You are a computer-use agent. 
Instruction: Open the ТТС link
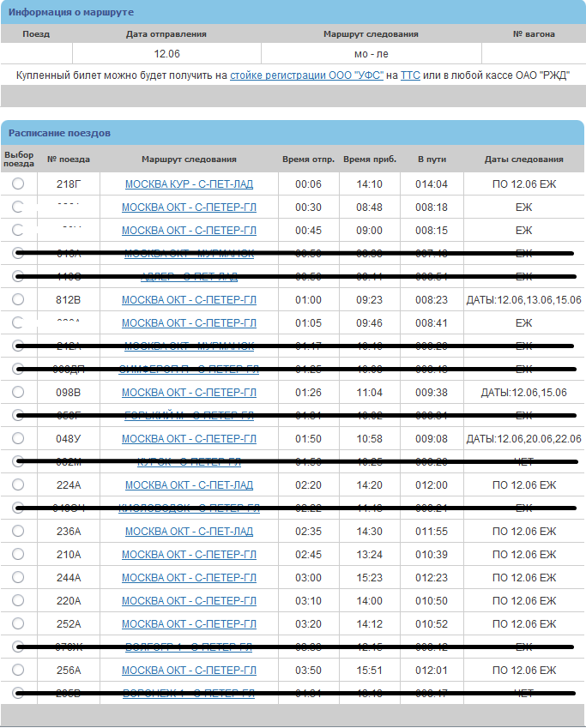point(410,75)
